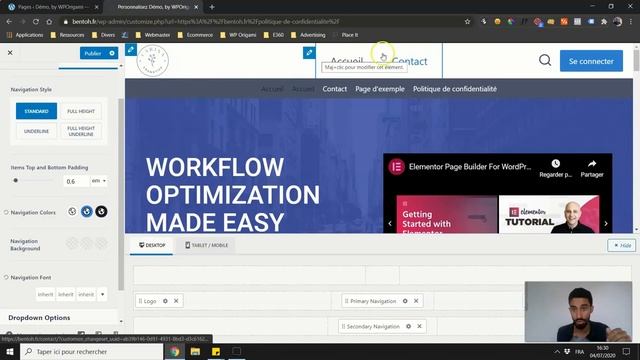Open a new browser tab
640x360 pixels.
(x=211, y=7)
